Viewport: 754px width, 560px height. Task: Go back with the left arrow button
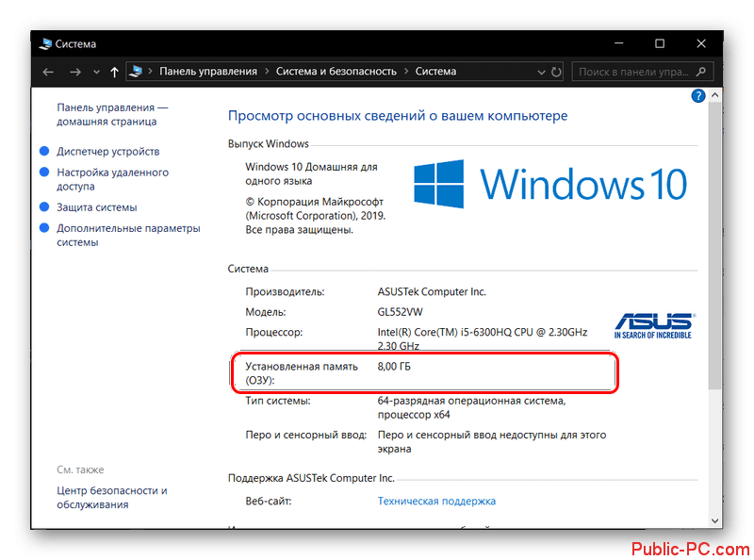[48, 73]
